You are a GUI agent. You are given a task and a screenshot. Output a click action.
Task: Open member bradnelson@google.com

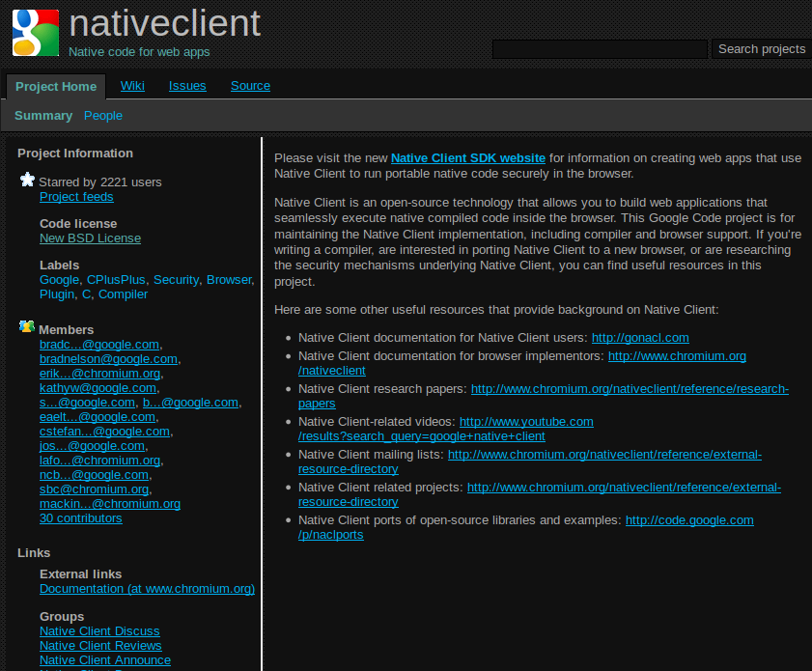coord(109,359)
